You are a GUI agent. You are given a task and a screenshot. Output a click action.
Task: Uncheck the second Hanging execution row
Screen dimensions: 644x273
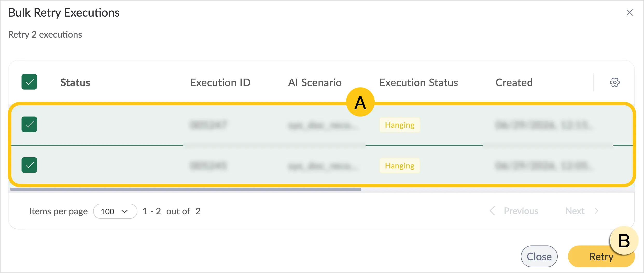pyautogui.click(x=29, y=165)
